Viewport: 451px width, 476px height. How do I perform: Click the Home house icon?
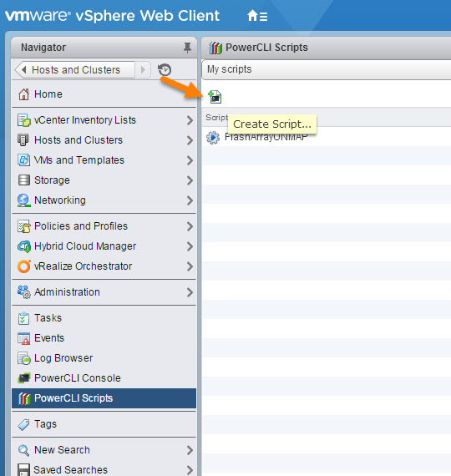pyautogui.click(x=23, y=94)
